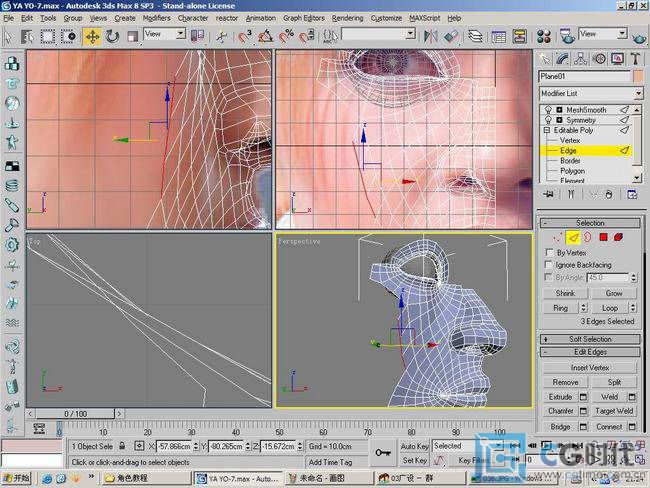This screenshot has height=488, width=650.
Task: Toggle Symmetry modifier lightbulb visibility
Action: [548, 120]
